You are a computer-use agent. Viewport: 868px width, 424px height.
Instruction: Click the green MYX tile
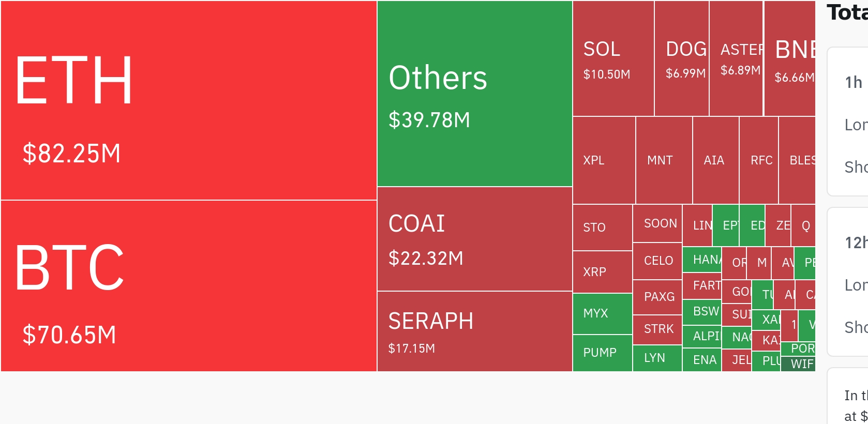tap(602, 313)
